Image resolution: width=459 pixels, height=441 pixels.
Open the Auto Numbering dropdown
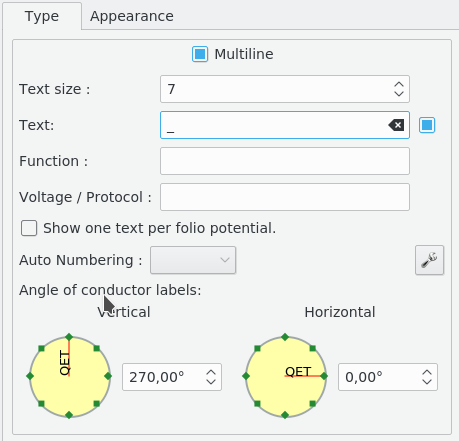point(193,260)
